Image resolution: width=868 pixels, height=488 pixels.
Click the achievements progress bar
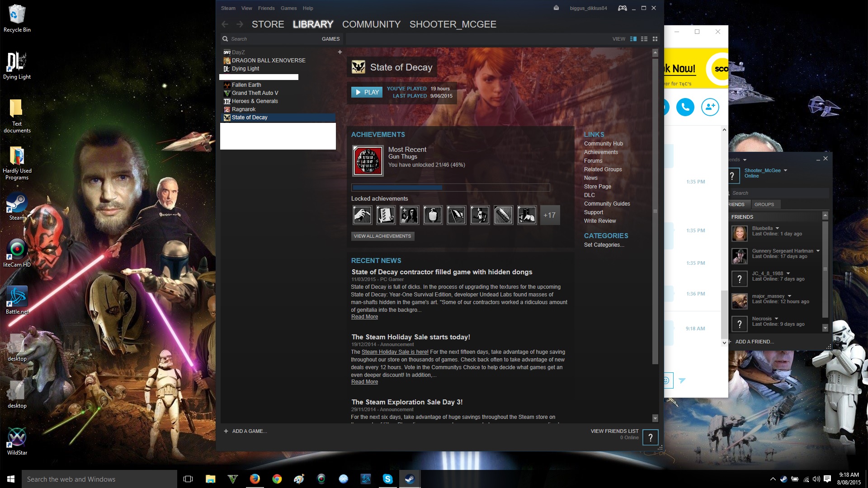pos(451,188)
